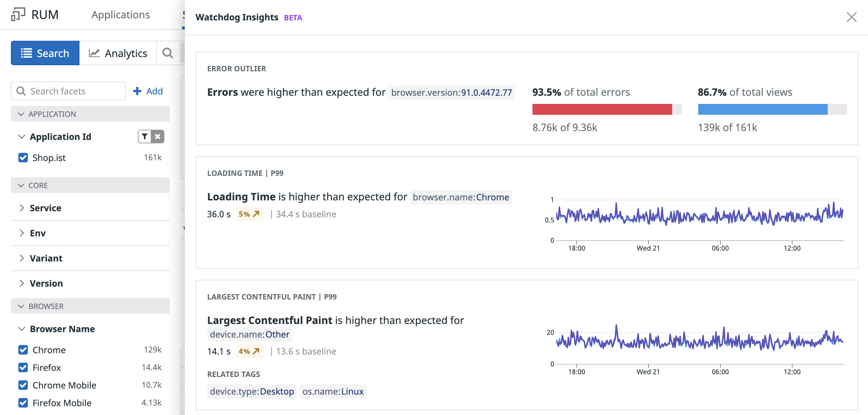Close the Watchdog Insights panel
The height and width of the screenshot is (415, 868).
click(x=851, y=17)
